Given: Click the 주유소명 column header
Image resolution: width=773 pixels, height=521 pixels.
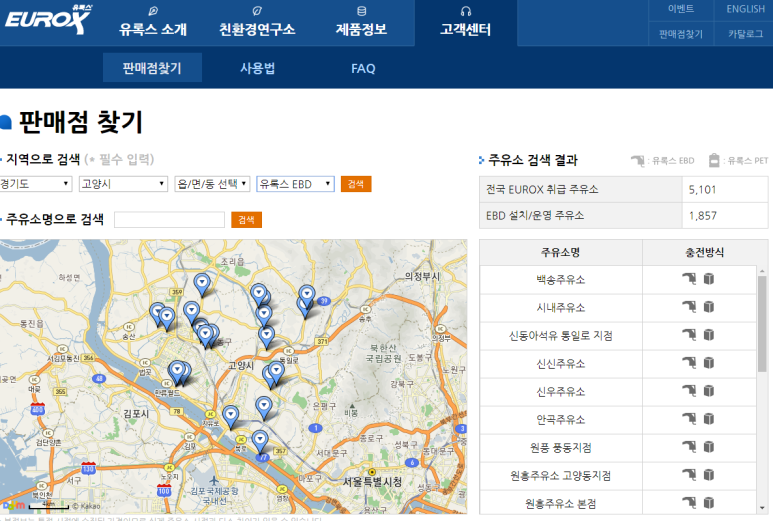Looking at the screenshot, I should (x=561, y=252).
